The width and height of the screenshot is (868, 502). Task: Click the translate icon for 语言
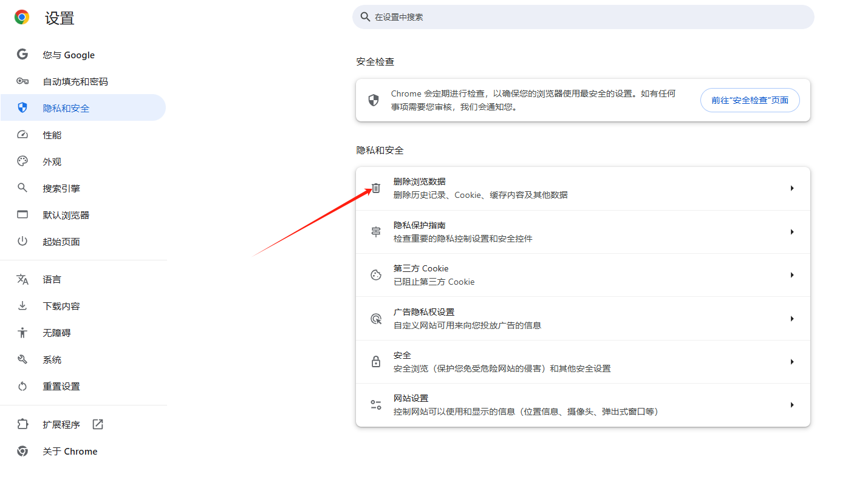tap(22, 279)
